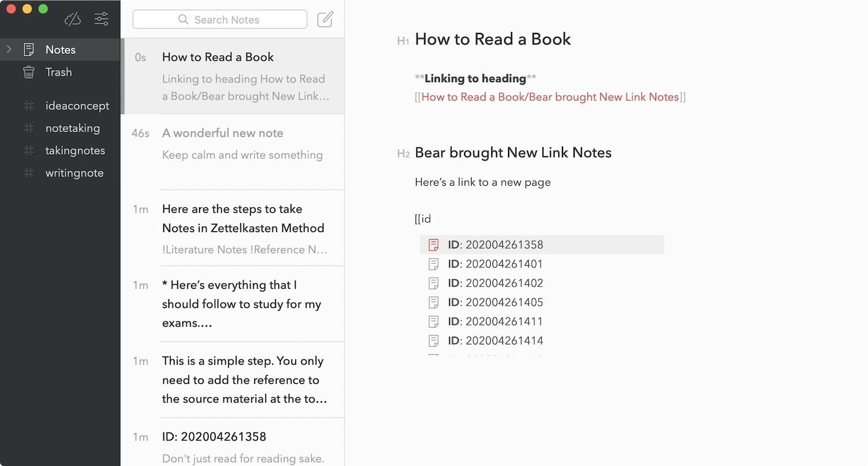Open the Trash bin in sidebar
This screenshot has height=466, width=868.
pos(28,72)
